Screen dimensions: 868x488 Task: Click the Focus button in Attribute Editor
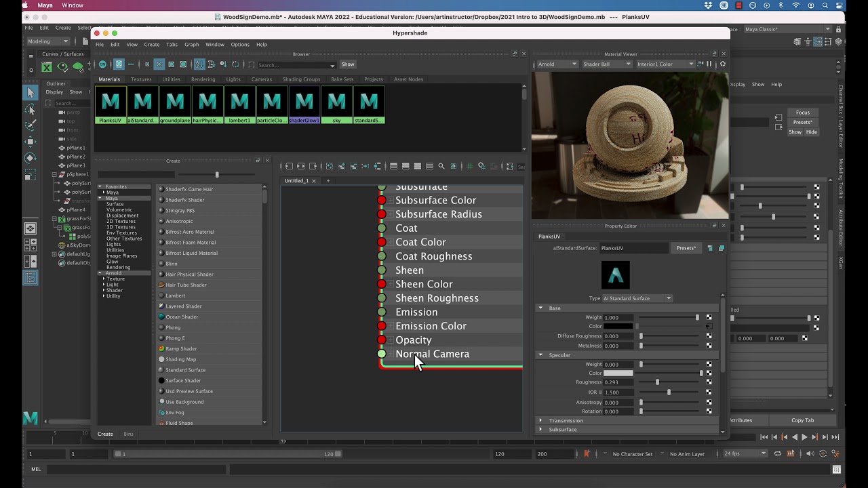pos(803,113)
